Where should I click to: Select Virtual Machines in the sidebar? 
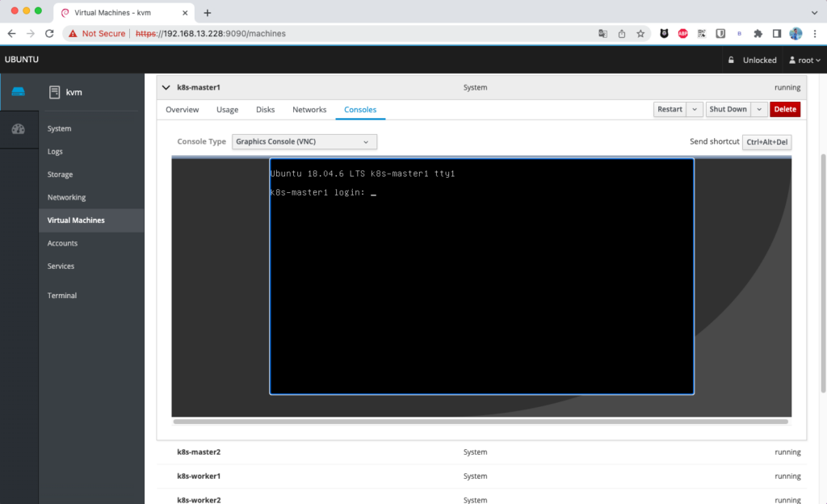[91, 220]
